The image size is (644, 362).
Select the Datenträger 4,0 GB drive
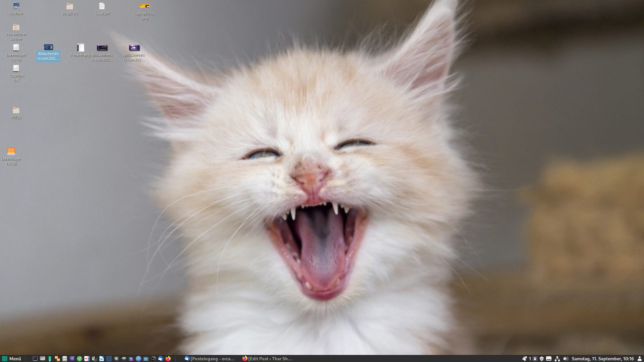pyautogui.click(x=11, y=157)
